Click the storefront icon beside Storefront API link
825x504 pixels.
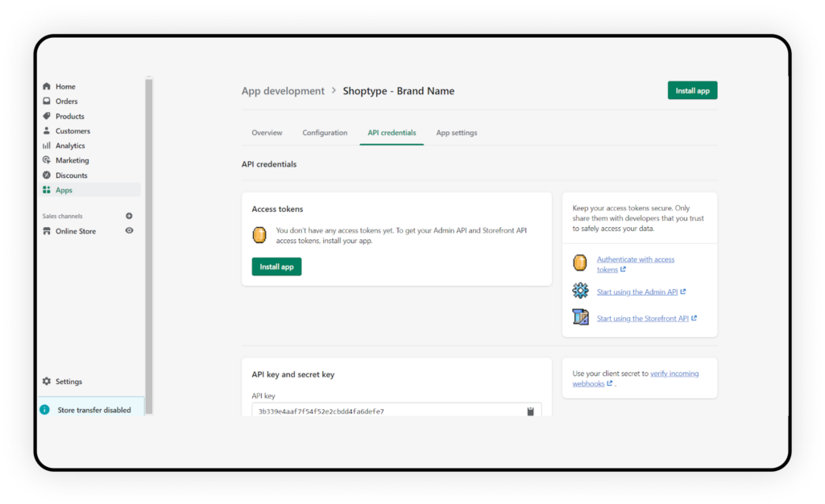point(580,317)
